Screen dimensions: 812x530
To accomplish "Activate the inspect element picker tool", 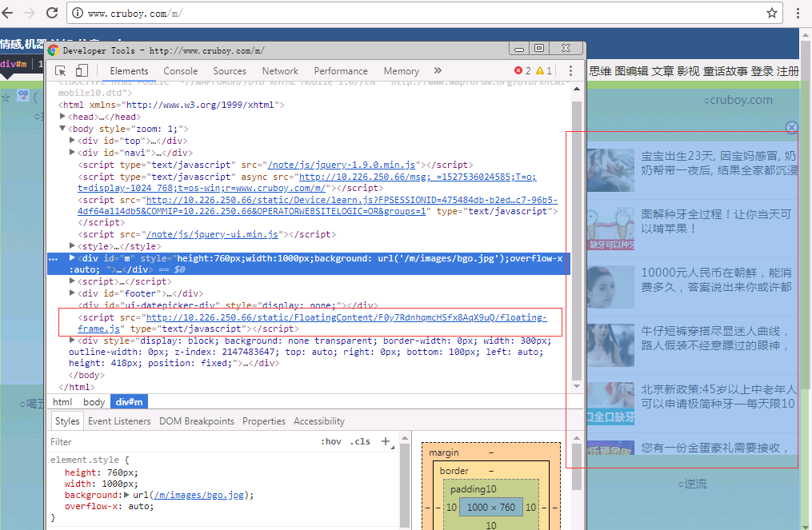I will point(61,71).
